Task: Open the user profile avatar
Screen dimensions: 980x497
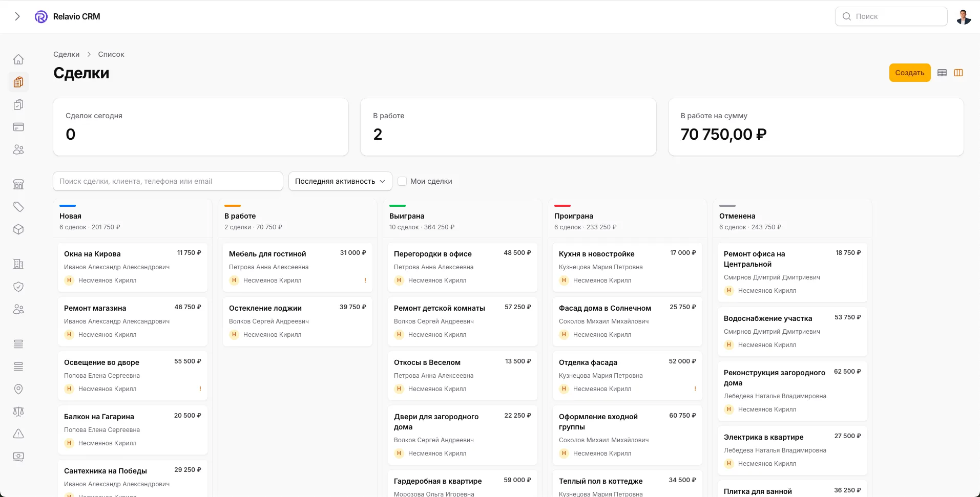Action: pos(964,17)
